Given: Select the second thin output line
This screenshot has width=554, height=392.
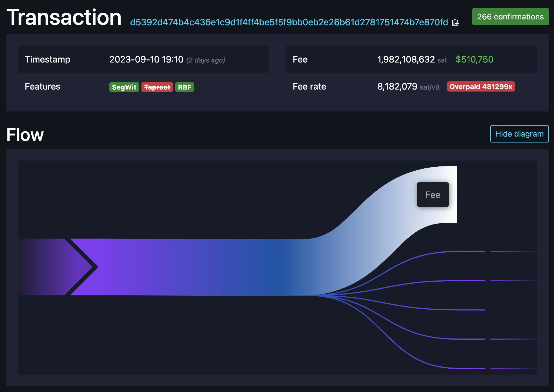Looking at the screenshot, I should pyautogui.click(x=465, y=280).
